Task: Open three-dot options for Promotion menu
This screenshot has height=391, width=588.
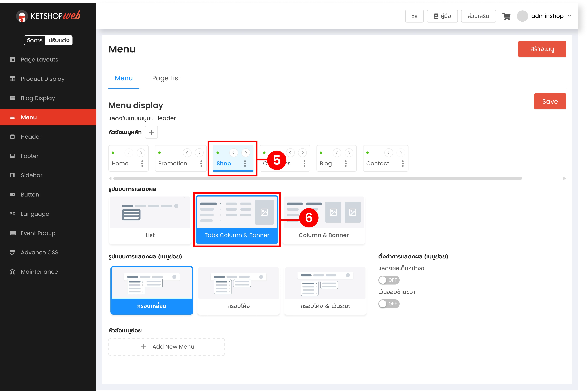Action: click(201, 164)
